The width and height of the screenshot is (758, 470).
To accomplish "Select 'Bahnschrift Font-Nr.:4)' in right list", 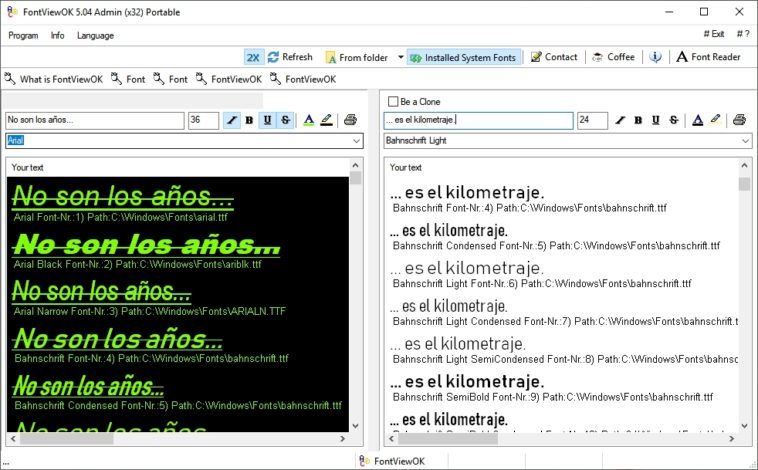I will (x=530, y=208).
